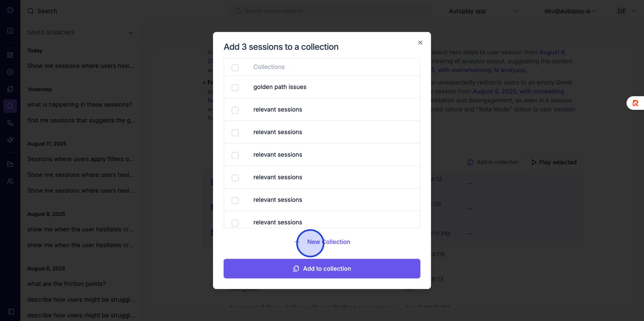Open the session replay play icon in sidebar
The image size is (644, 321).
point(10,72)
